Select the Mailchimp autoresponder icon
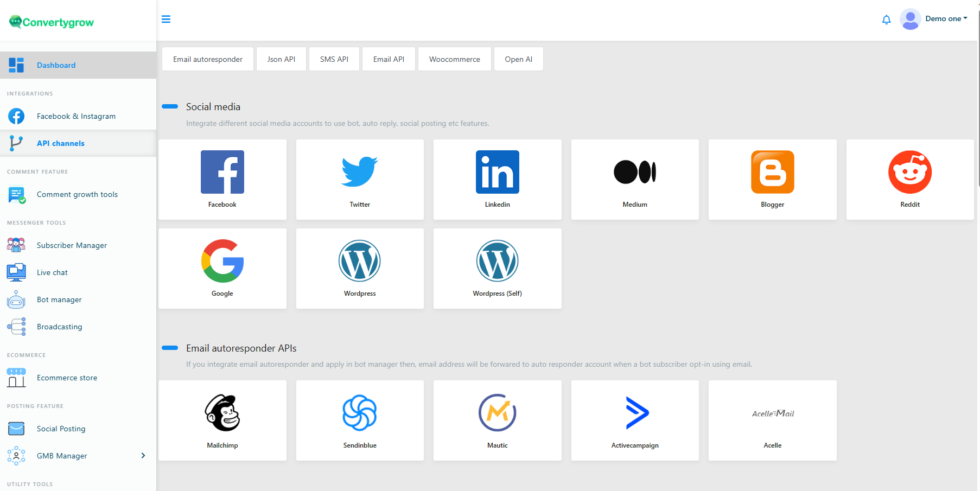Image resolution: width=980 pixels, height=491 pixels. click(x=222, y=413)
